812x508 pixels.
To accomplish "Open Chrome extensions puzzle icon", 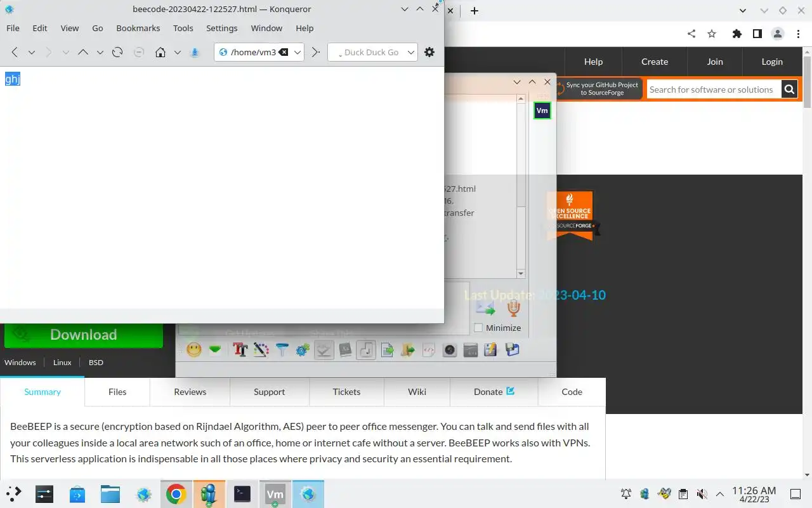I will pos(737,34).
